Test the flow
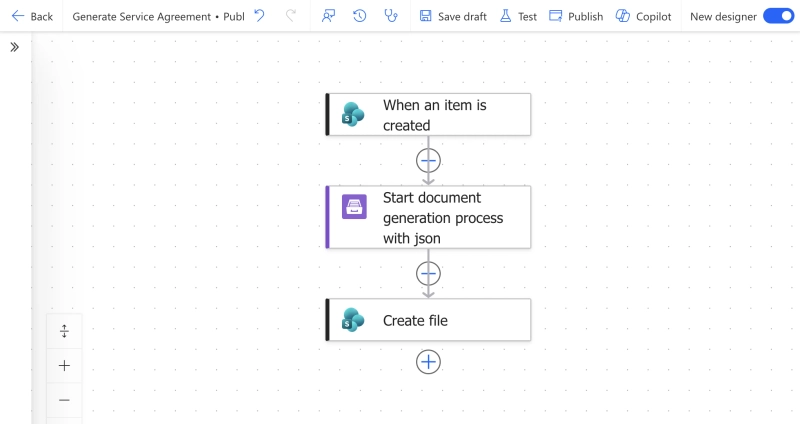 pos(518,16)
